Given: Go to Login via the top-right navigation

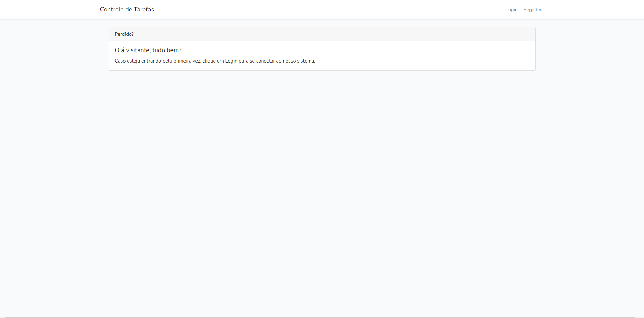Looking at the screenshot, I should [x=511, y=9].
